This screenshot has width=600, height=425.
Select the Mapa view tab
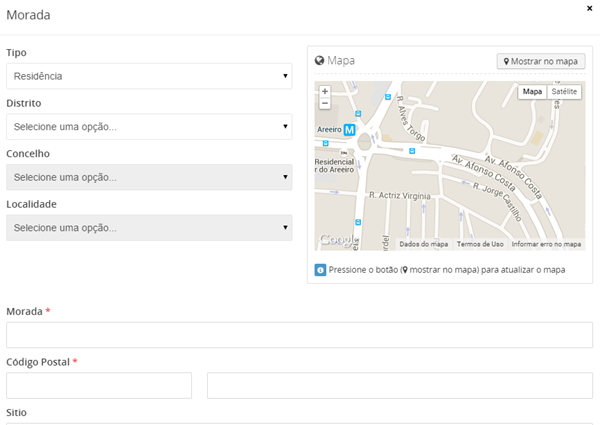(532, 92)
